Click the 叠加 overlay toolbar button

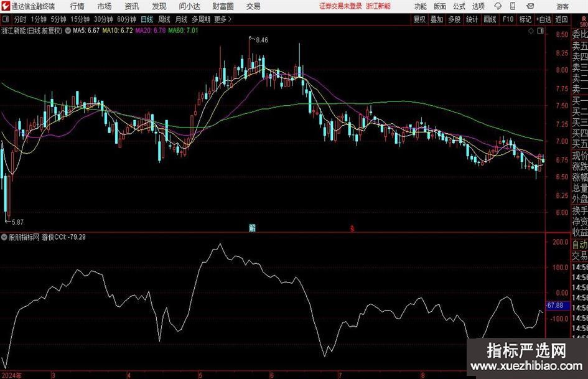click(x=437, y=19)
